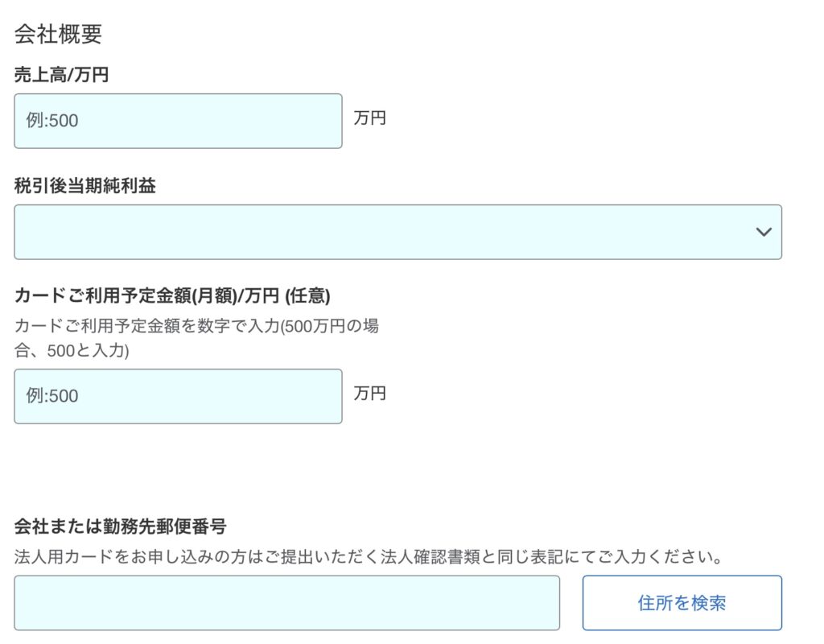Click 万円 unit beside card usage field
This screenshot has height=644, width=824.
click(x=370, y=394)
